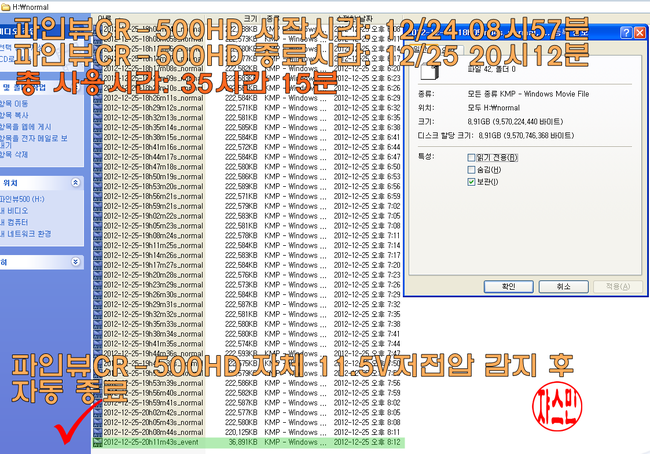This screenshot has height=454, width=650.
Task: Click the 항목 복사 link
Action: point(14,115)
